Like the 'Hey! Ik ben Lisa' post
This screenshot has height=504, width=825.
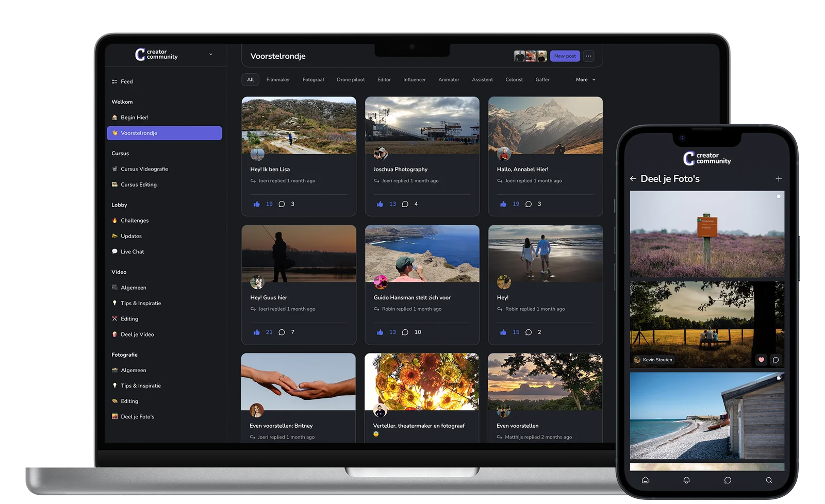[257, 204]
